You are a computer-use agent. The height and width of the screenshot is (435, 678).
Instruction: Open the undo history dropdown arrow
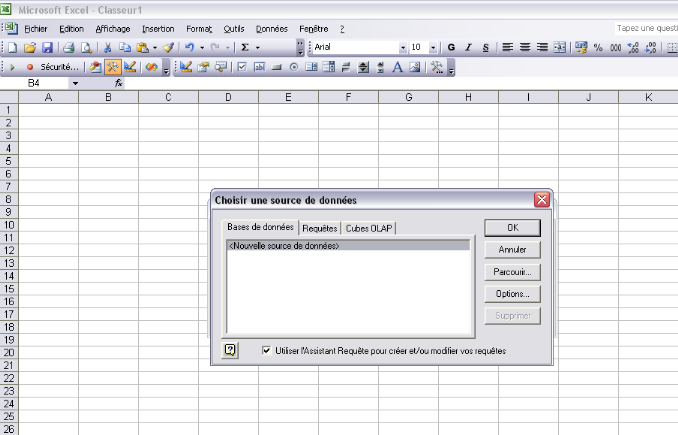pyautogui.click(x=202, y=48)
